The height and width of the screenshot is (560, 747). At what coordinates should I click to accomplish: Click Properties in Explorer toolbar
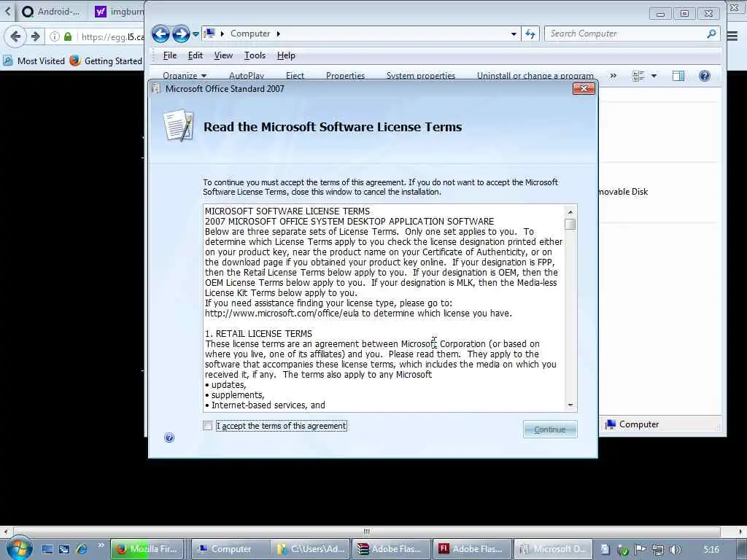coord(345,75)
